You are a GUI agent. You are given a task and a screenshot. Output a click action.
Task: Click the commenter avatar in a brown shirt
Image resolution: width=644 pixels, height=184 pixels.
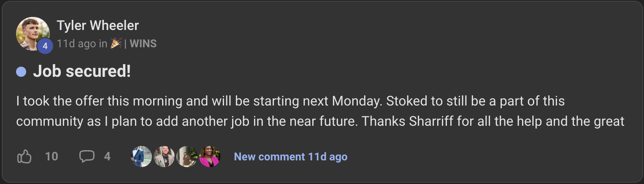pyautogui.click(x=187, y=157)
